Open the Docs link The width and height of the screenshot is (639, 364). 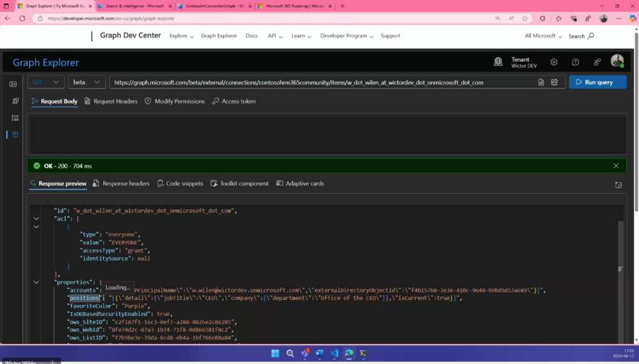point(251,36)
